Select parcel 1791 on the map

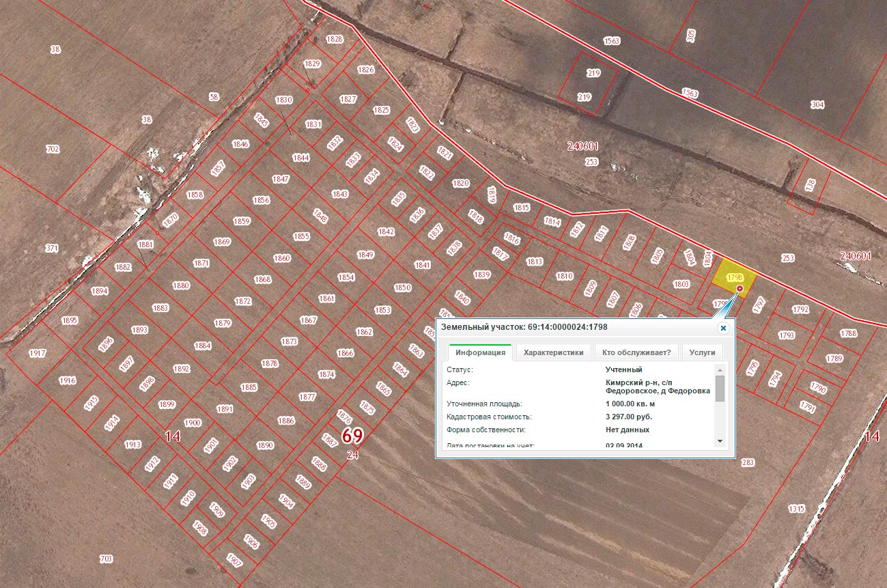tap(807, 408)
